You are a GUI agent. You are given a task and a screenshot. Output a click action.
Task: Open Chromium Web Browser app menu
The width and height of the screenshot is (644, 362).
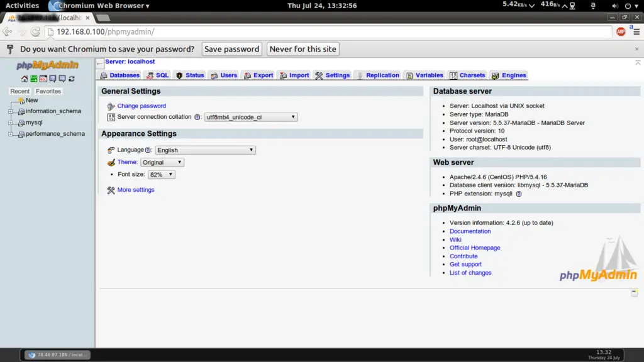[99, 6]
